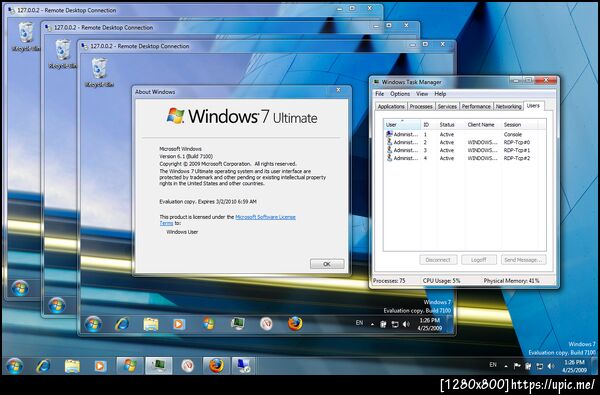Select Recycle Bin in middle Remote Desktop window
The image size is (600, 395).
click(62, 54)
